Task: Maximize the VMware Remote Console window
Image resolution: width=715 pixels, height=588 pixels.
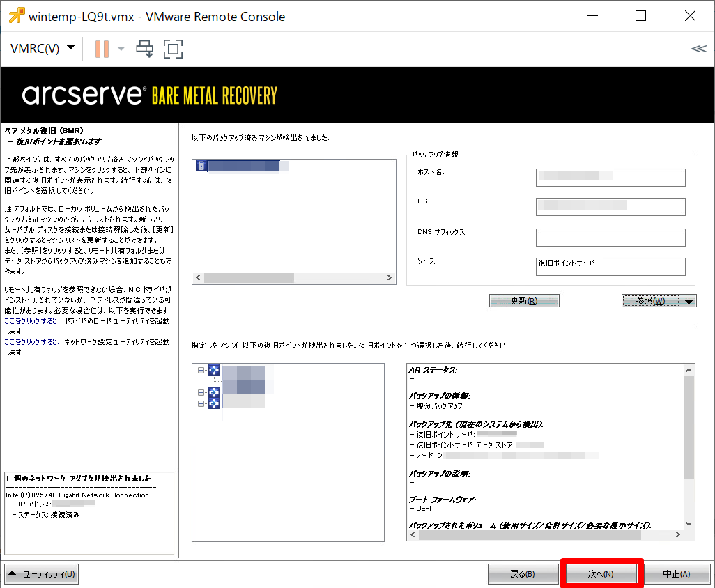Action: [x=640, y=16]
